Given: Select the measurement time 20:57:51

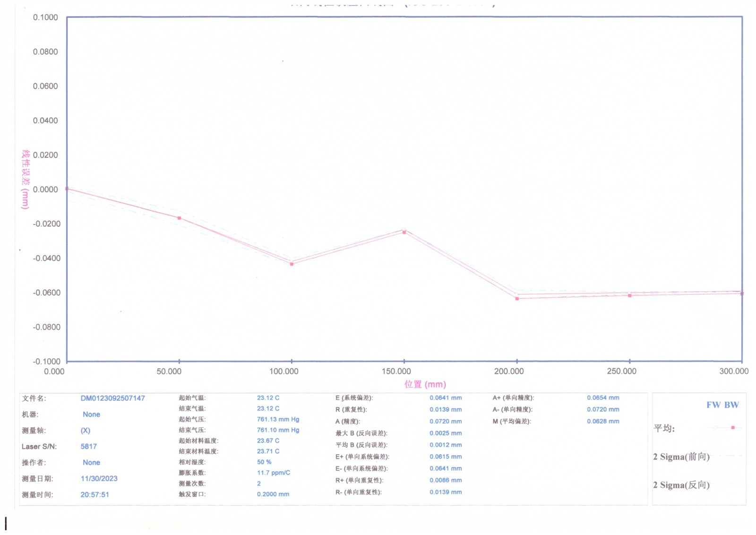Looking at the screenshot, I should pos(94,495).
